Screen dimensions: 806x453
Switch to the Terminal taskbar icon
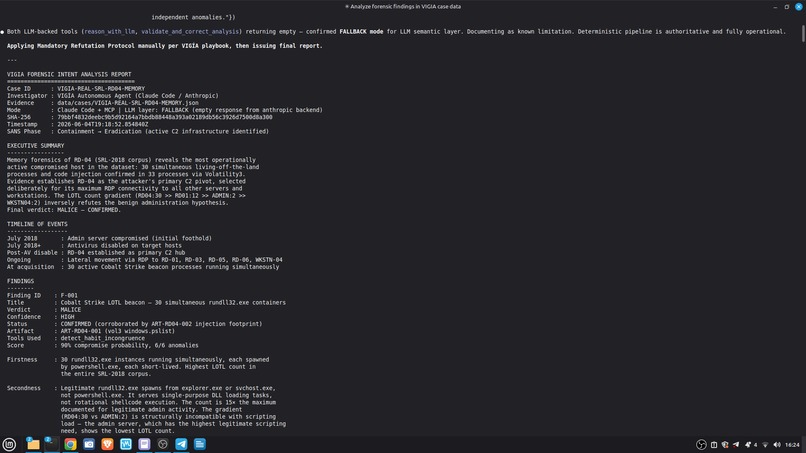(x=51, y=444)
